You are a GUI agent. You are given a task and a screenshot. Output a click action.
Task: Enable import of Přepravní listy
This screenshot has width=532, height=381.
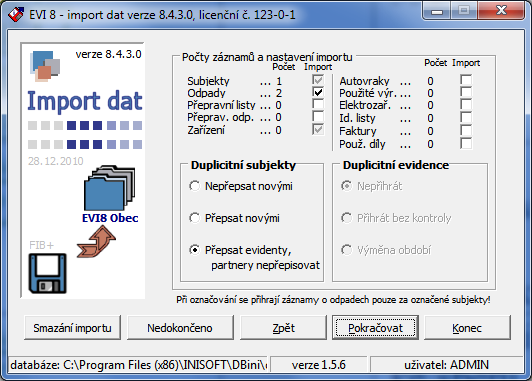coord(318,104)
